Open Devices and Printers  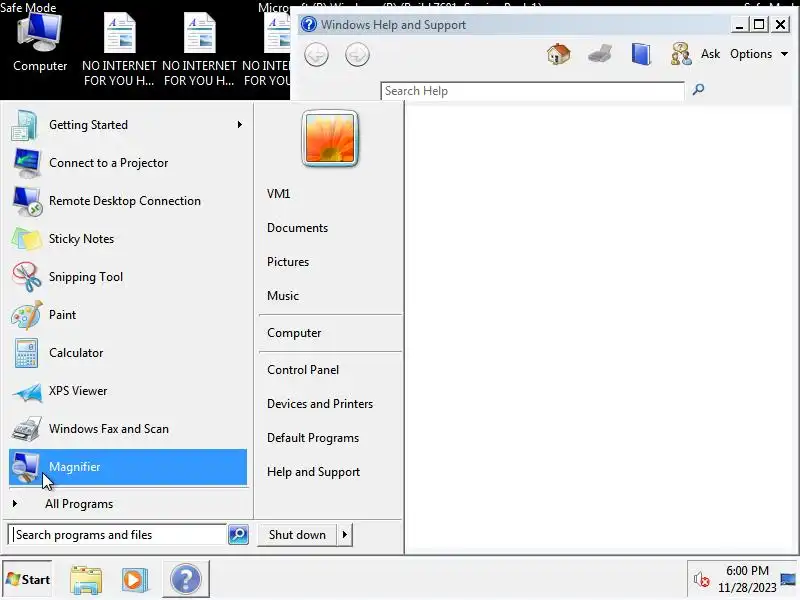pyautogui.click(x=320, y=404)
